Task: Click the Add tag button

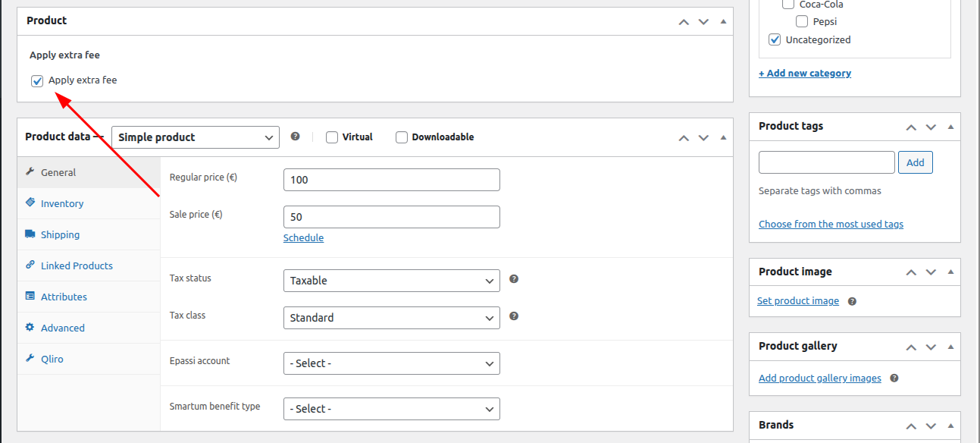Action: 915,162
